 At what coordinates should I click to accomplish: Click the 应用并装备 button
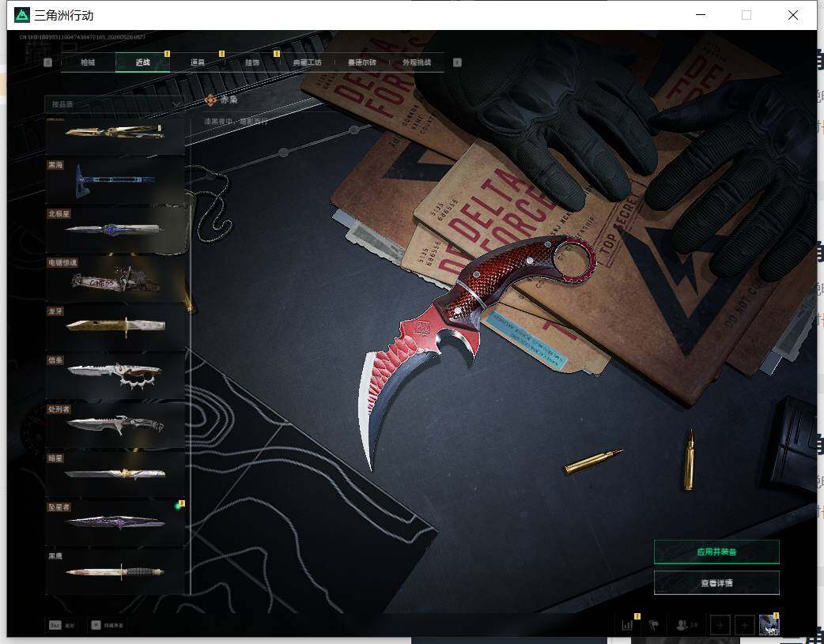[716, 552]
